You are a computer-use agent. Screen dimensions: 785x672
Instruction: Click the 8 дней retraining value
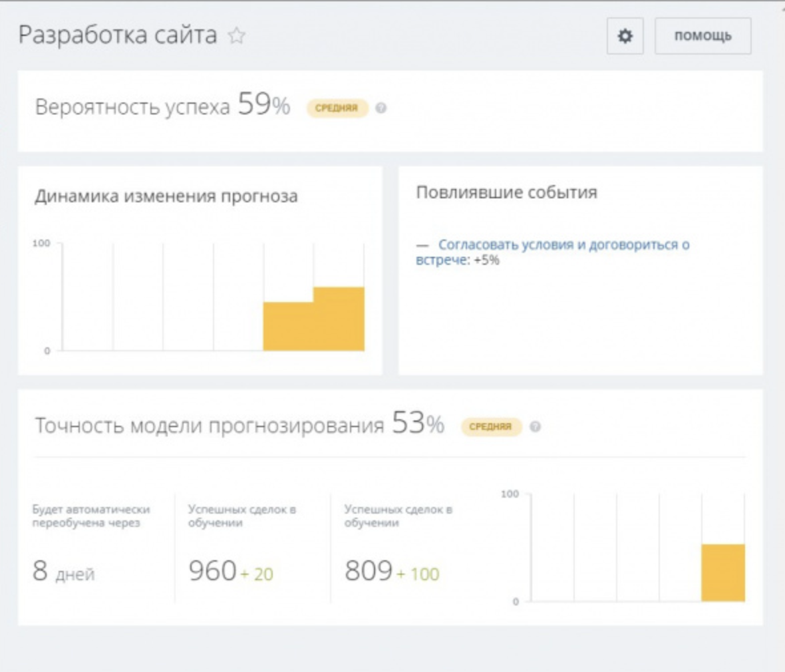(64, 571)
